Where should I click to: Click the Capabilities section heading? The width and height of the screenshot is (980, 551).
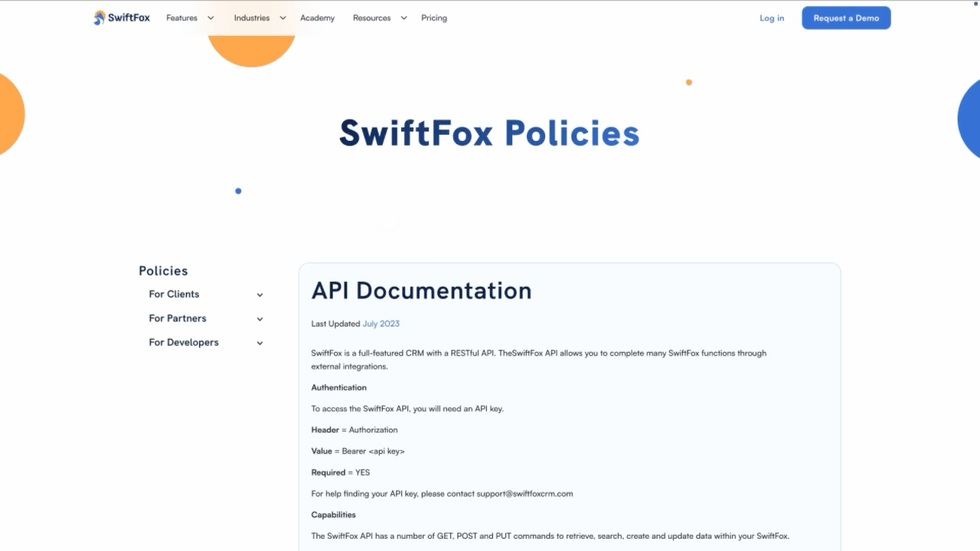point(333,515)
